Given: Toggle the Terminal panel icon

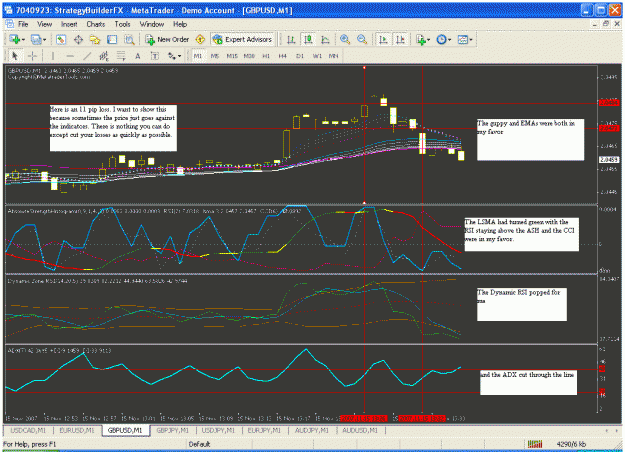Looking at the screenshot, I should coord(112,39).
